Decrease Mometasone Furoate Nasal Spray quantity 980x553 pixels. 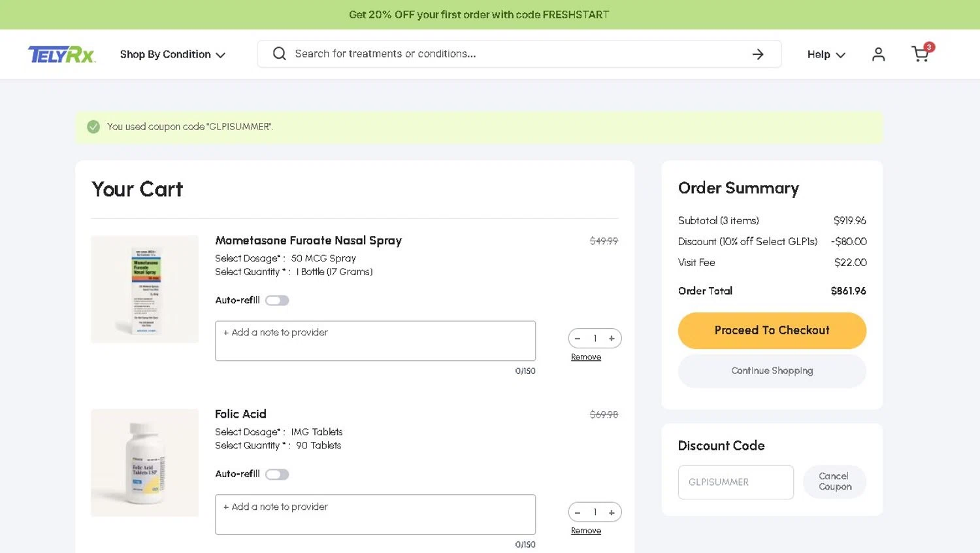[578, 339]
